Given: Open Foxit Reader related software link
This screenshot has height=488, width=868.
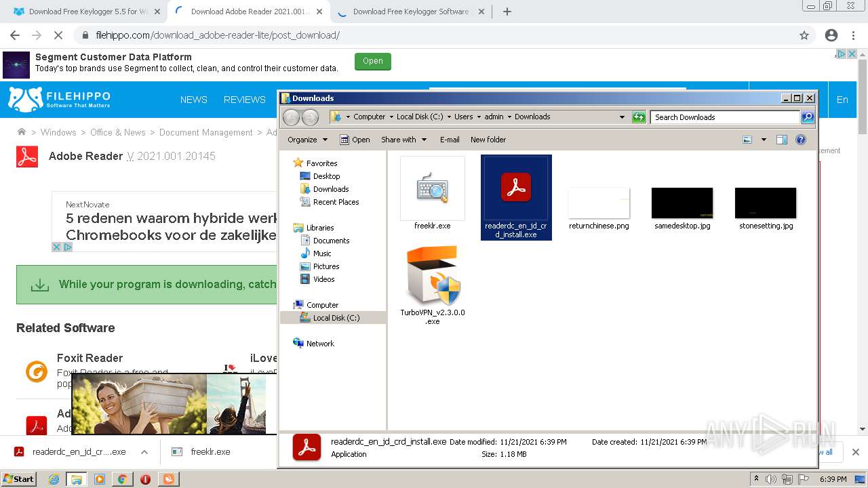Looking at the screenshot, I should pos(90,358).
